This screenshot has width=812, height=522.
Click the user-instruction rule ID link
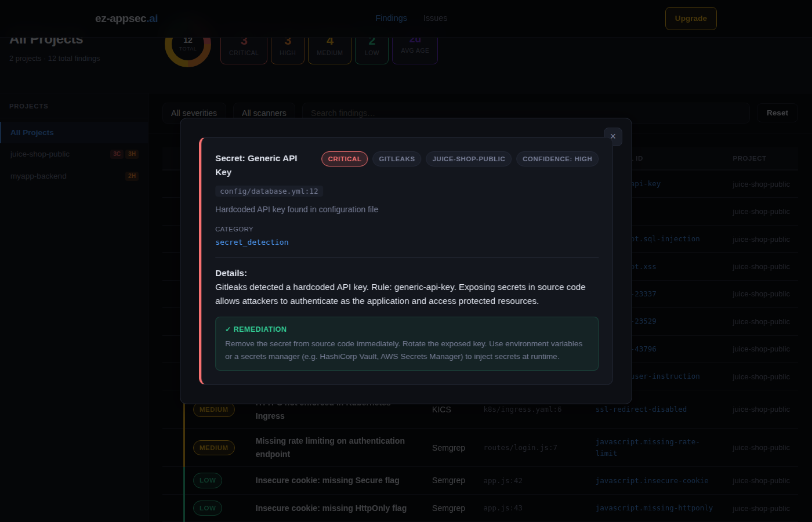pyautogui.click(x=666, y=376)
